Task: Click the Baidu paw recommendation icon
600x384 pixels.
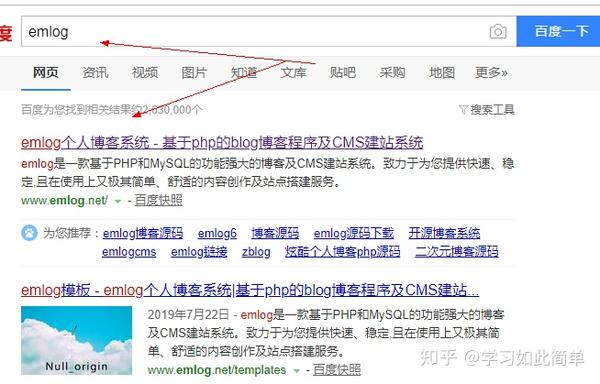Action: tap(29, 233)
